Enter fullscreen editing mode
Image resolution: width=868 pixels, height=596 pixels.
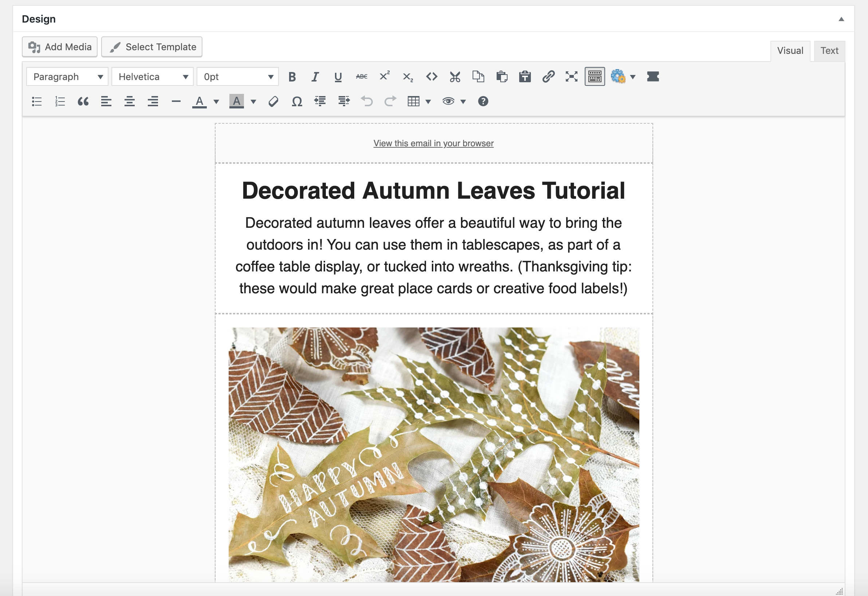pos(571,77)
